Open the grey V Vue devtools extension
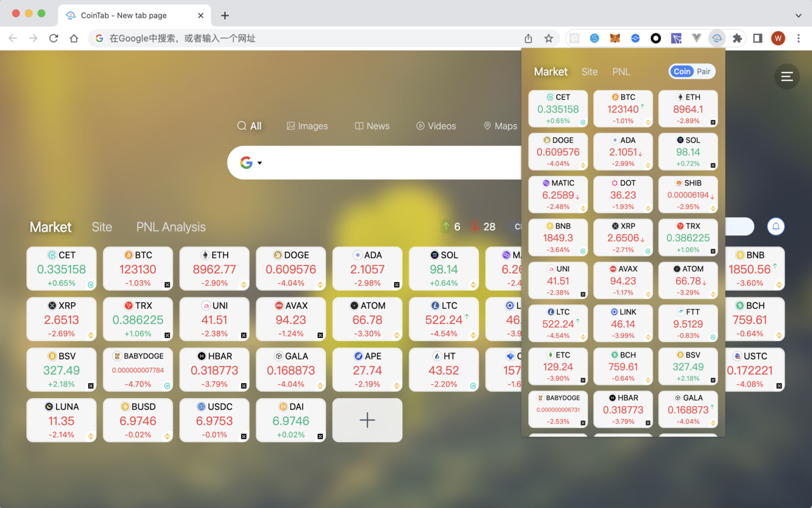The image size is (812, 508). tap(697, 38)
